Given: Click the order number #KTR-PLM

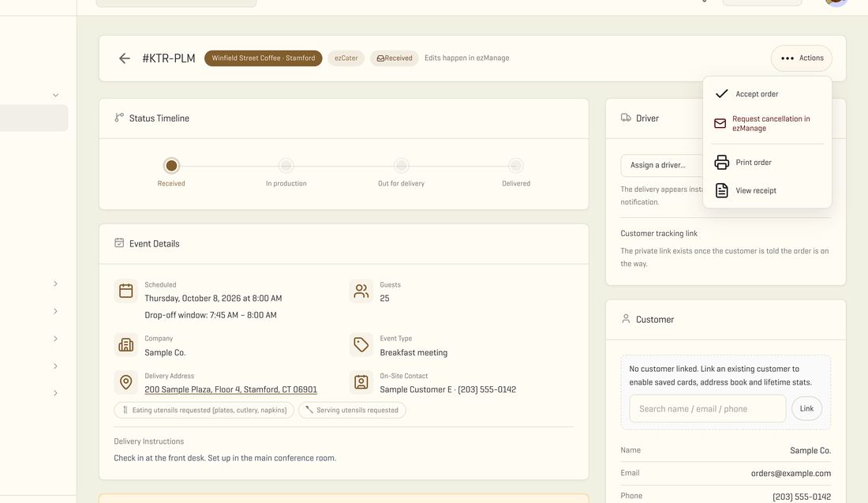Looking at the screenshot, I should (169, 58).
